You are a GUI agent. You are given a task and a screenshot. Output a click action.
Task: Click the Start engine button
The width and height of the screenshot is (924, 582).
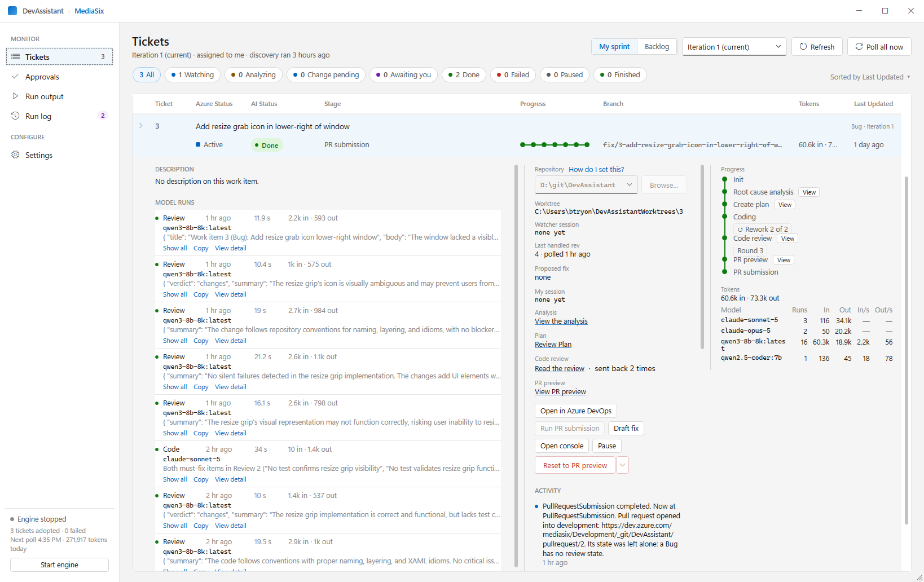pos(59,565)
